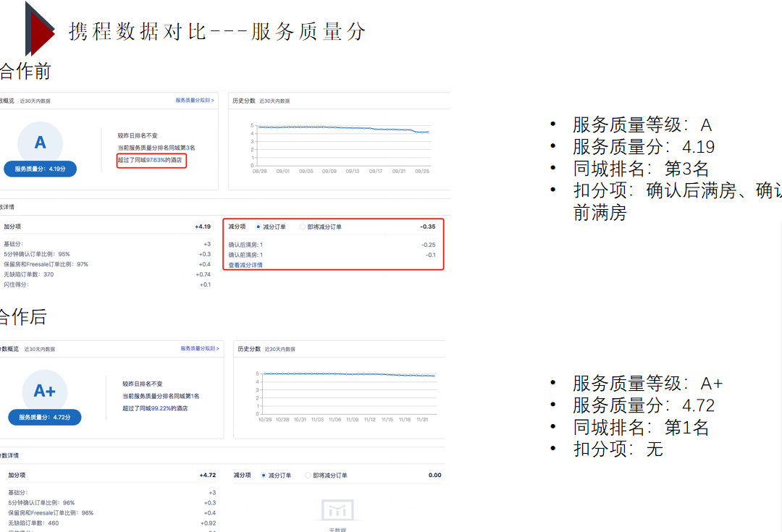This screenshot has width=782, height=532.
Task: Click the 减分项 label beside 0.00
Action: coord(242,475)
